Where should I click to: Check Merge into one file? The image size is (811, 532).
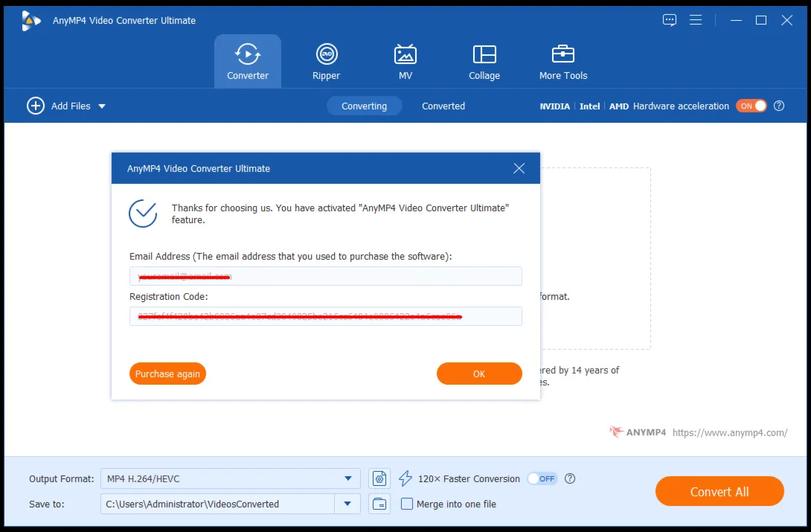coord(407,504)
